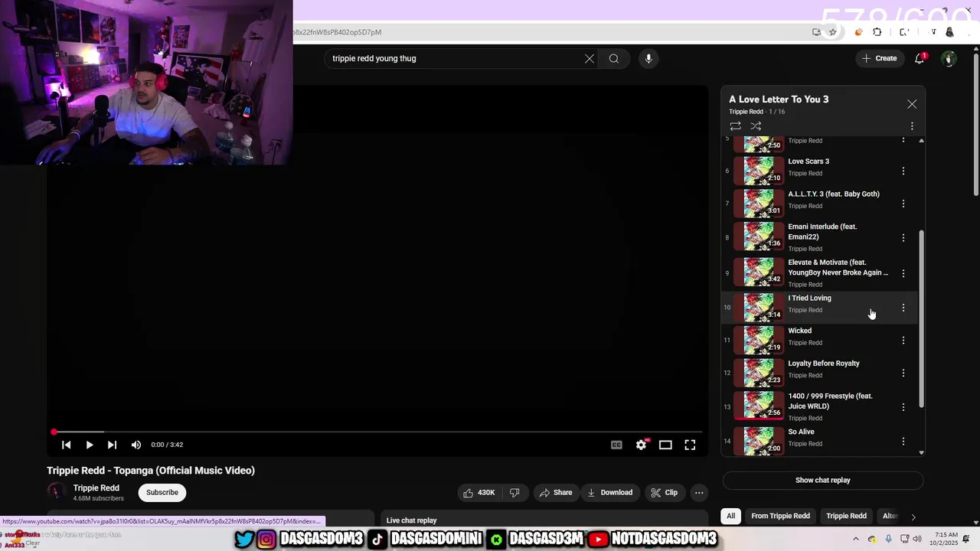Image resolution: width=980 pixels, height=551 pixels.
Task: Open Trippie Redd channel avatar
Action: 56,492
